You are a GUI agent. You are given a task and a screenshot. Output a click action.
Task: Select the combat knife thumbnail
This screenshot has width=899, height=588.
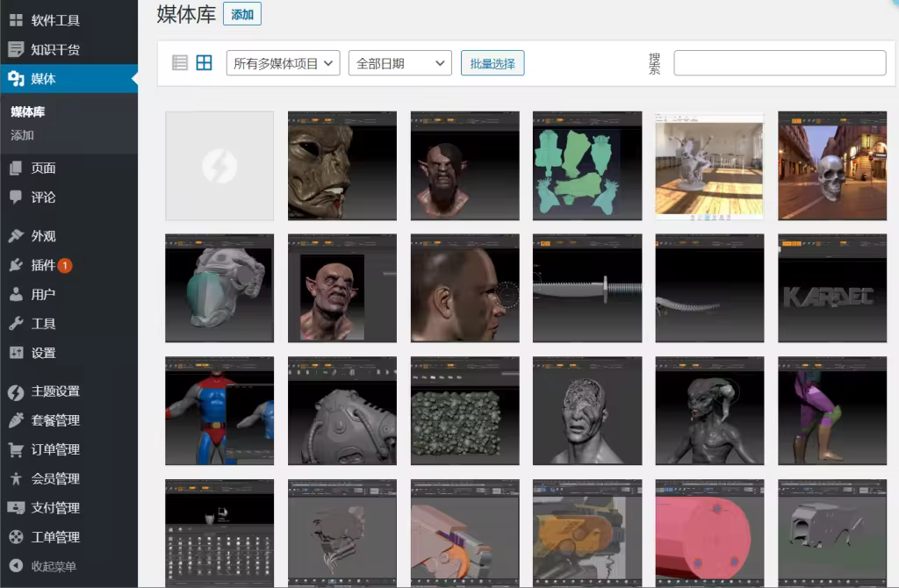click(x=587, y=288)
